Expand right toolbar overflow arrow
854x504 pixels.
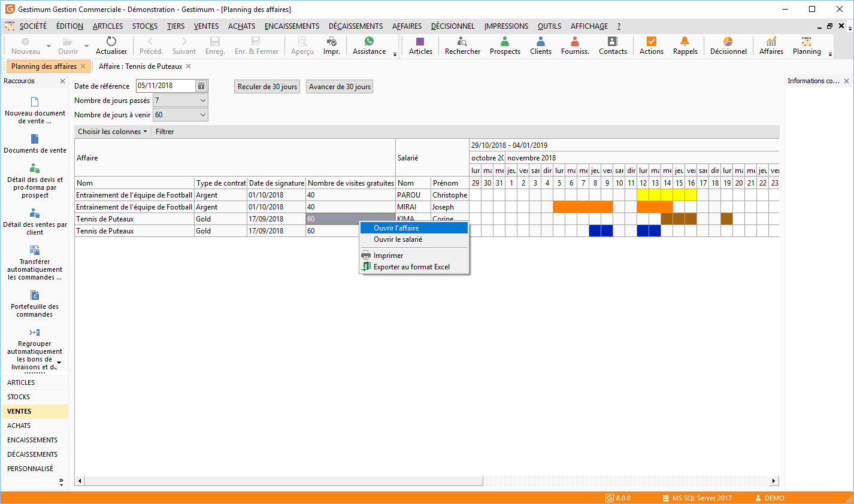(x=830, y=54)
